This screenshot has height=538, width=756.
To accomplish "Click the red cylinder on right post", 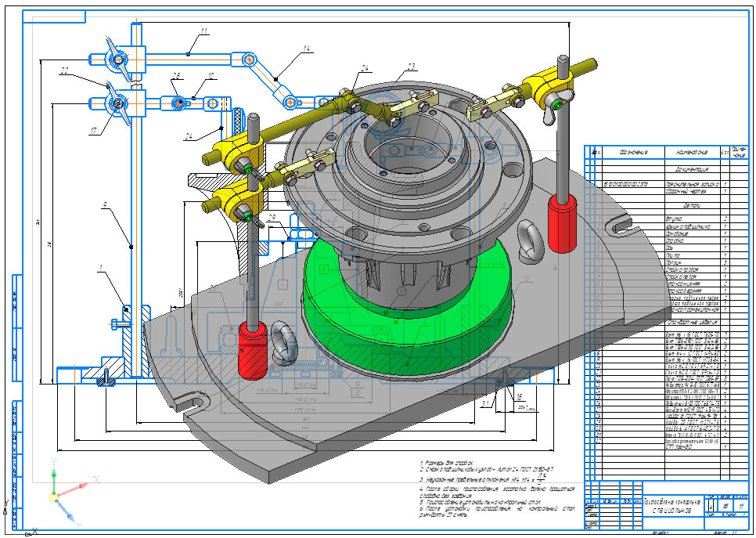I will click(x=561, y=223).
